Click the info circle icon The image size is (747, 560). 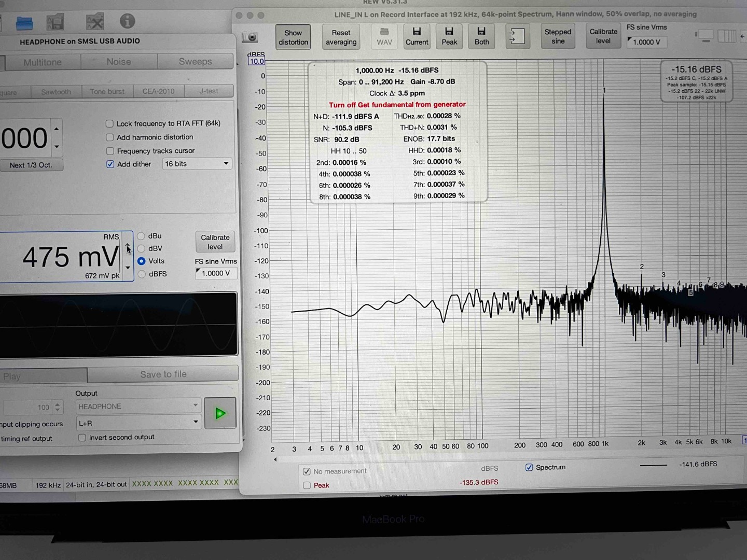pyautogui.click(x=127, y=21)
